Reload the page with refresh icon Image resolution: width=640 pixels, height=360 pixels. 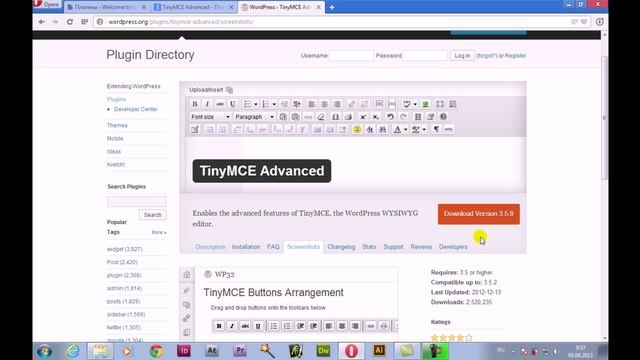[x=70, y=22]
